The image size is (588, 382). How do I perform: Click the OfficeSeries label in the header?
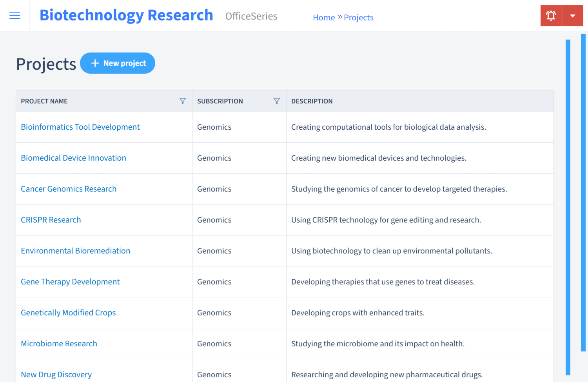tap(251, 16)
